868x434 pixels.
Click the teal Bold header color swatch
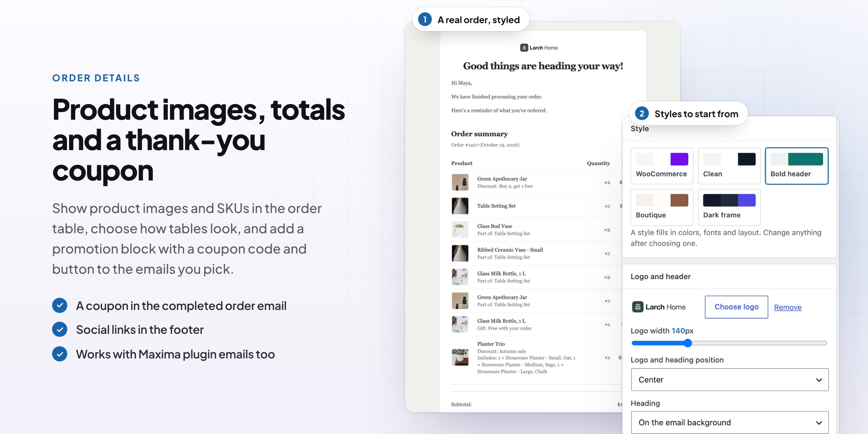coord(805,159)
